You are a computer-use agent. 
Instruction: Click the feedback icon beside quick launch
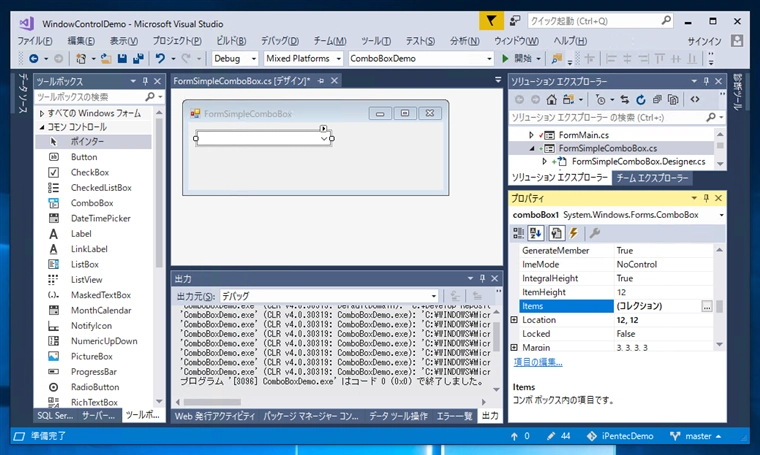pyautogui.click(x=515, y=21)
